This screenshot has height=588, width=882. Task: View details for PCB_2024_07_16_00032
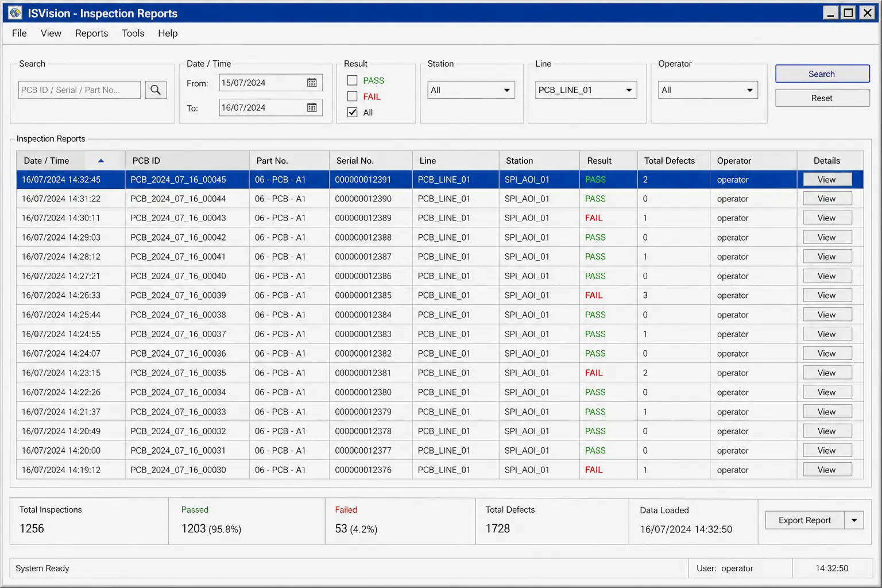[827, 431]
